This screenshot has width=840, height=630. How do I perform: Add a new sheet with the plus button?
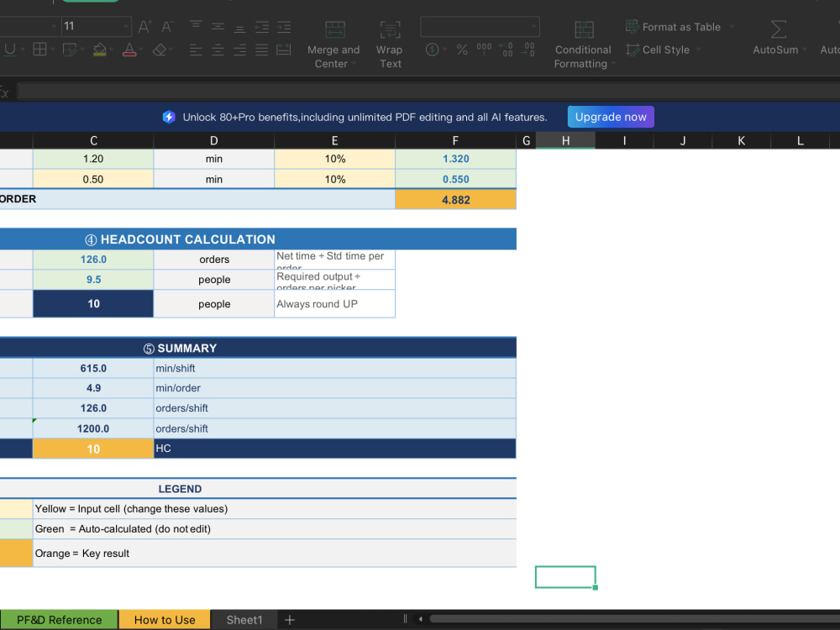(290, 620)
